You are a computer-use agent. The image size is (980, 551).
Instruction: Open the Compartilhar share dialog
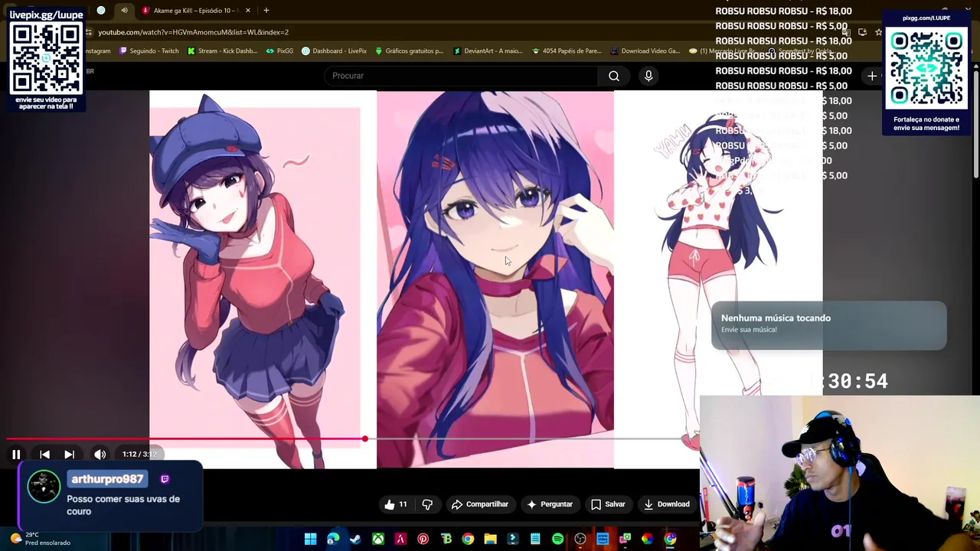[480, 504]
